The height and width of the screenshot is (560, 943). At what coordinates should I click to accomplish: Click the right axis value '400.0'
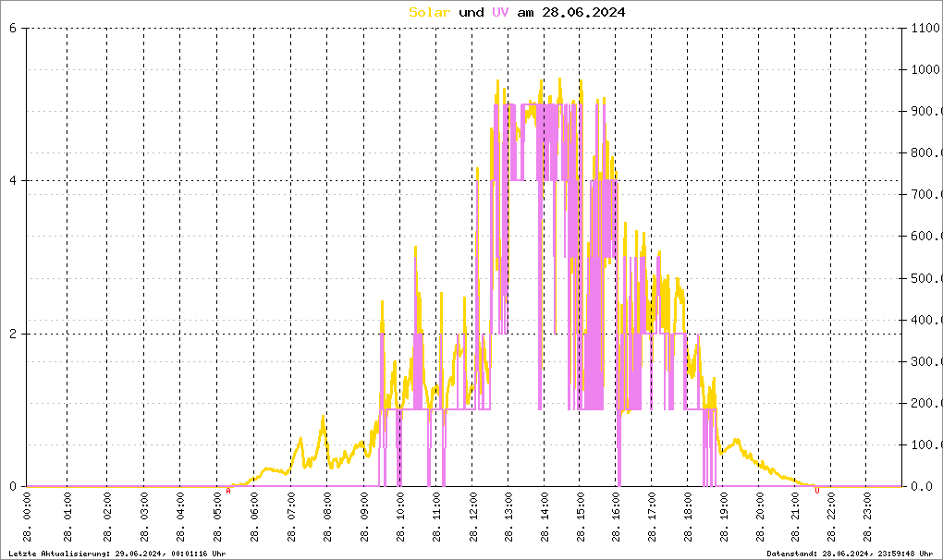coord(926,320)
